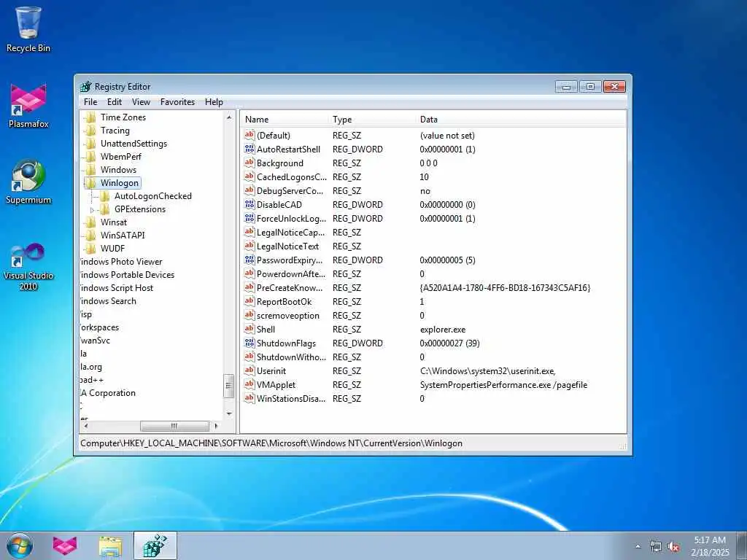Click the muted volume tray icon
Screen dimensions: 747x560
coord(673,547)
